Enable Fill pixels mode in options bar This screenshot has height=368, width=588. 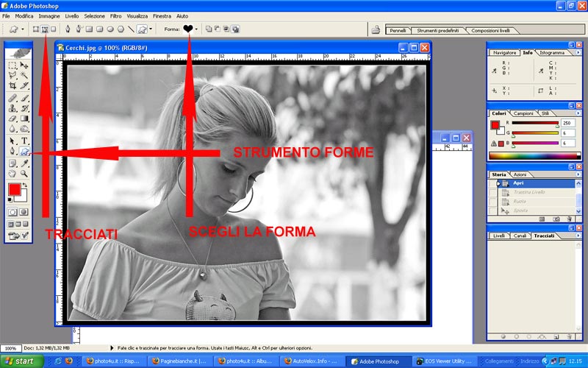coord(53,29)
